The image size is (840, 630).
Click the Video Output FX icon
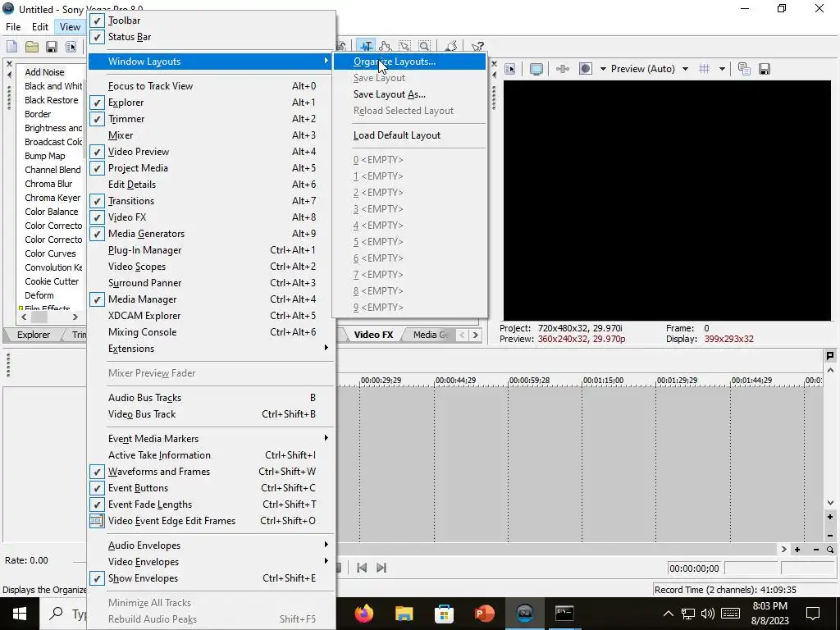(x=563, y=69)
